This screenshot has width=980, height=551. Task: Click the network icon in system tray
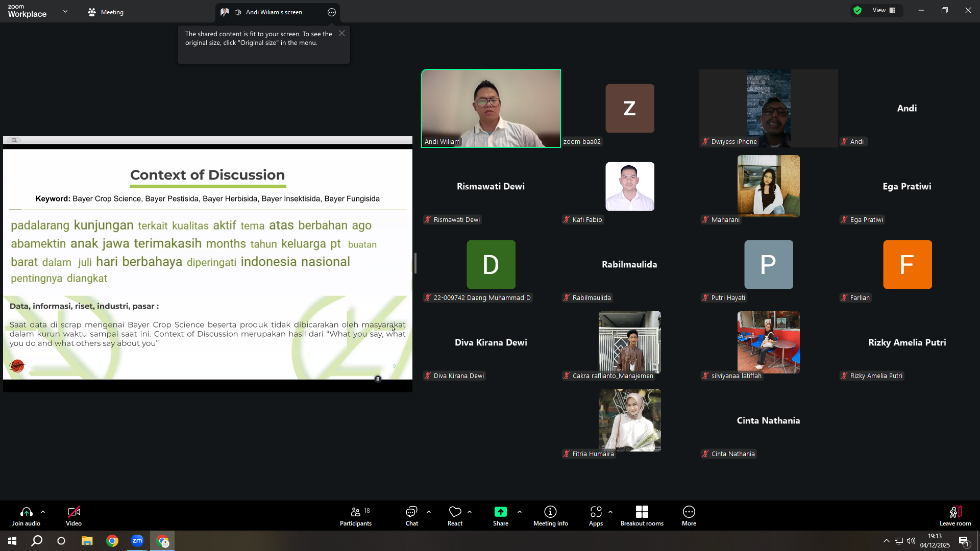tap(899, 541)
